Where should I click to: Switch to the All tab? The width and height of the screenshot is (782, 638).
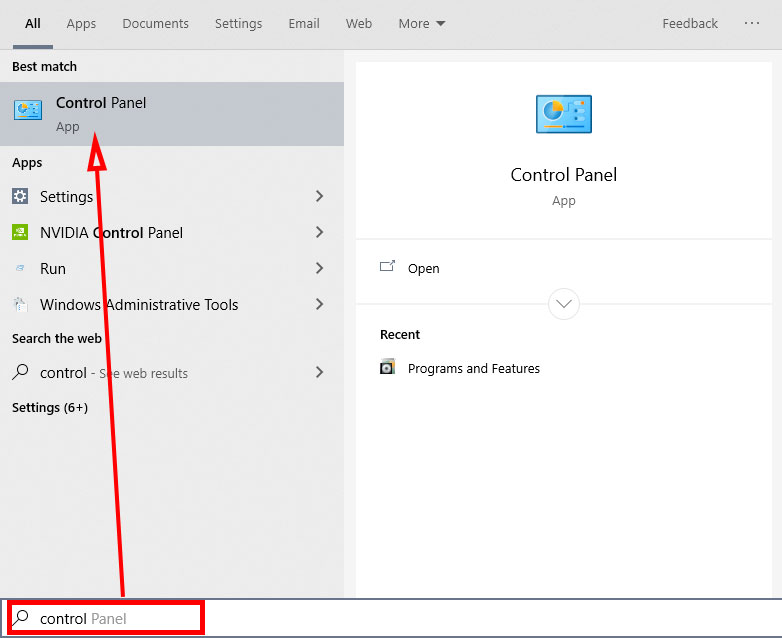(33, 23)
